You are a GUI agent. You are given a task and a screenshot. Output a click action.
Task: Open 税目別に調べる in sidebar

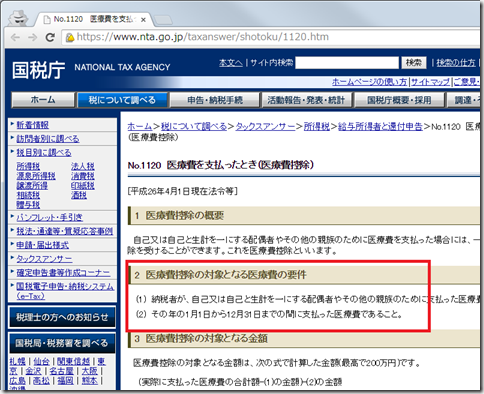pyautogui.click(x=44, y=153)
